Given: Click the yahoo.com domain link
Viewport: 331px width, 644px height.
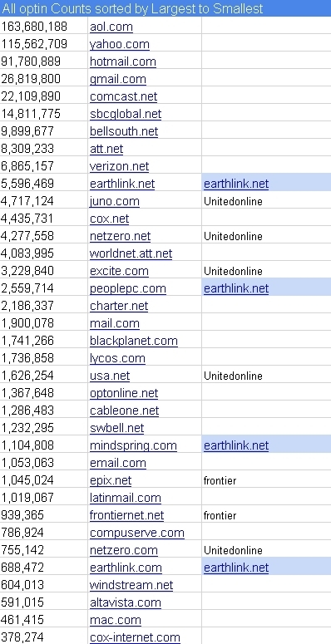Looking at the screenshot, I should [119, 44].
